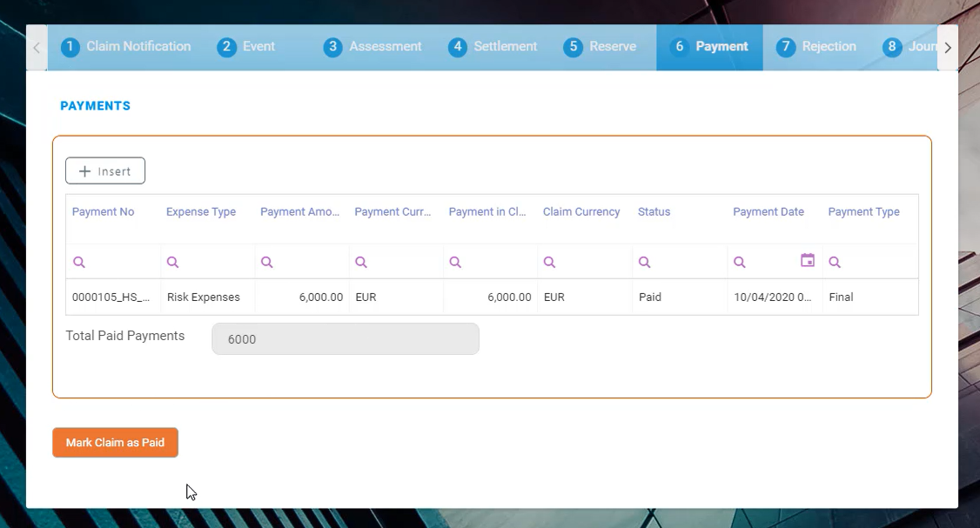Click search icon under Status column
The image size is (980, 528).
(x=645, y=262)
